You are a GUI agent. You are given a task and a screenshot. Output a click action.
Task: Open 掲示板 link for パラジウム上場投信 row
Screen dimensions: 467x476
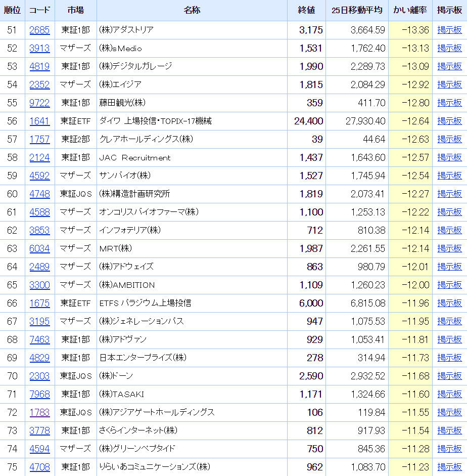coord(449,304)
